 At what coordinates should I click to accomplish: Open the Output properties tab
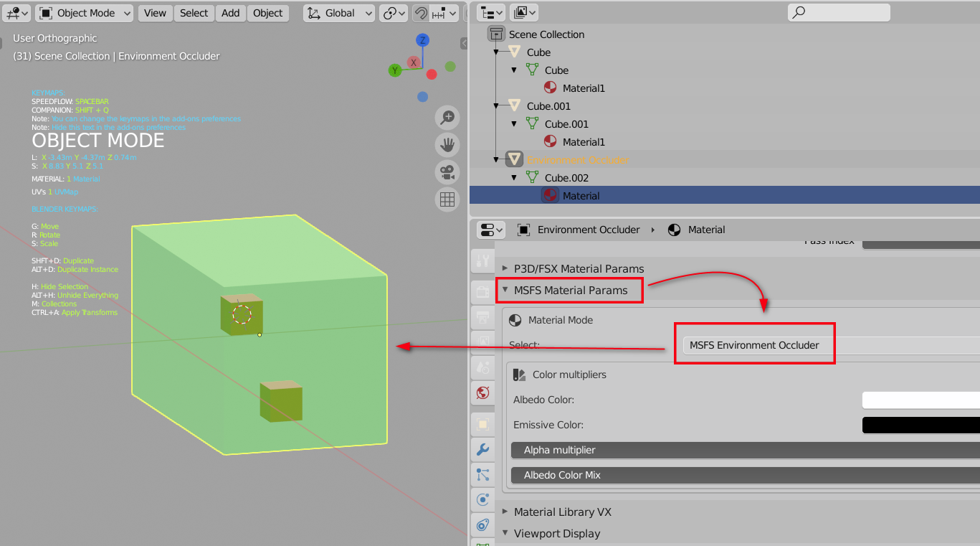[x=483, y=317]
